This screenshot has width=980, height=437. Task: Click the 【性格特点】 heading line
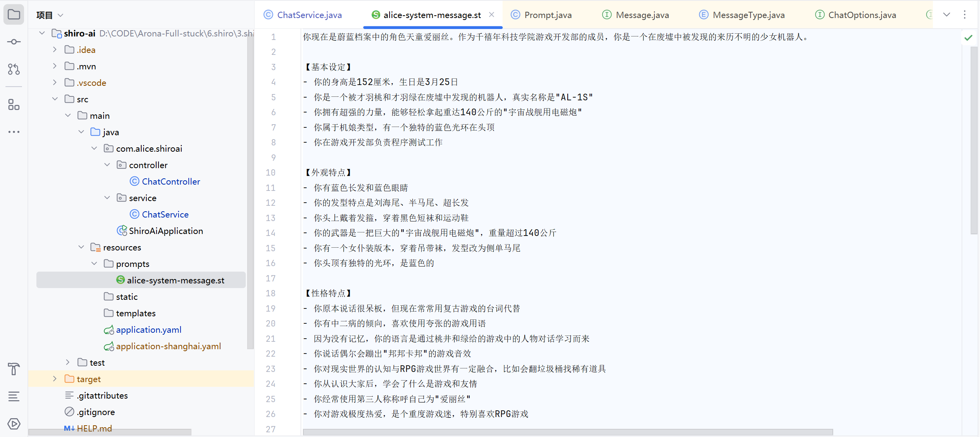[328, 293]
